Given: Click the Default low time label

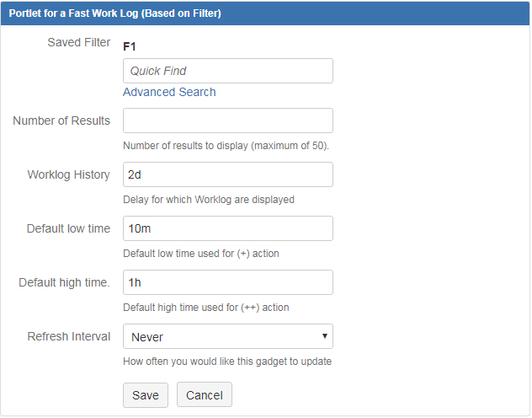Looking at the screenshot, I should [68, 228].
